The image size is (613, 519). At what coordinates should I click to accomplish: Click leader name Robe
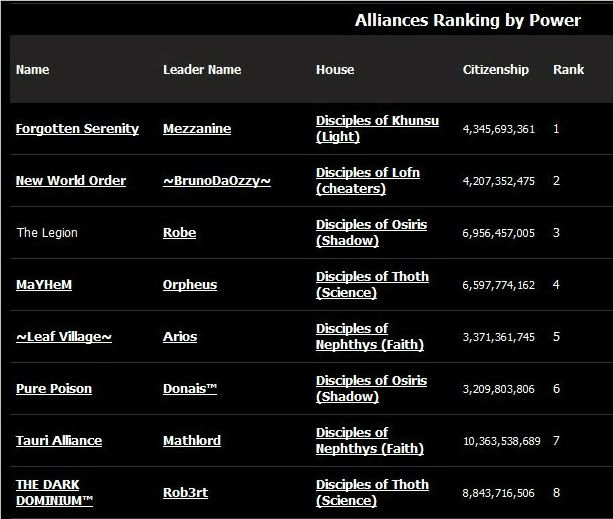179,233
